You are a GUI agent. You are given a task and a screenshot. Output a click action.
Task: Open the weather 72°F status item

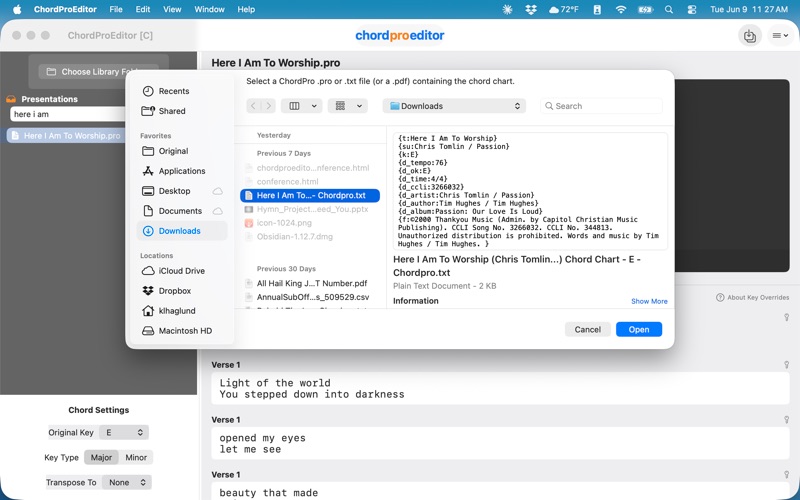click(564, 9)
